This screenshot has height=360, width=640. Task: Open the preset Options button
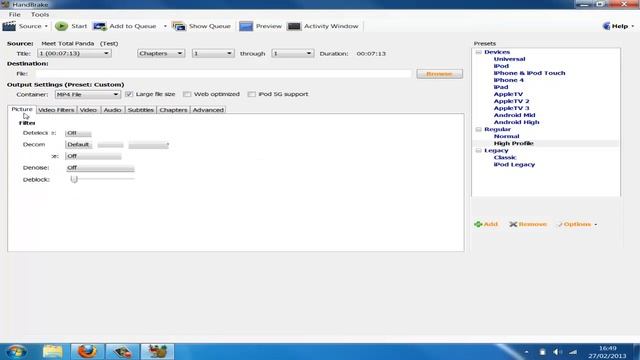pos(578,224)
